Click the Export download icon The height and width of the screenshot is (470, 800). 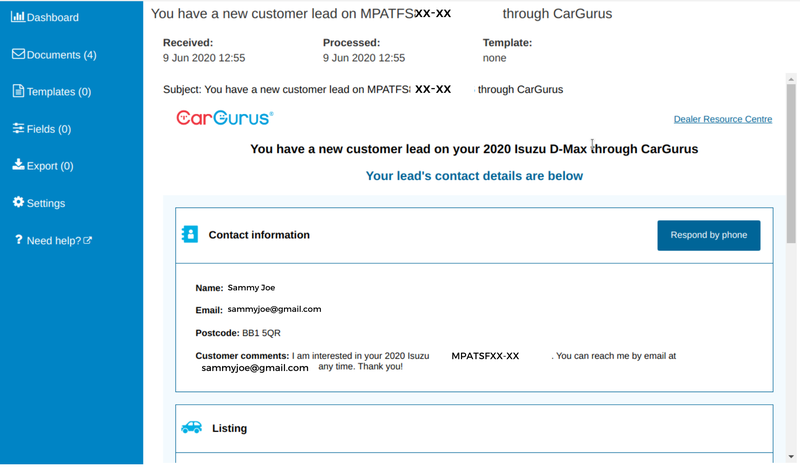click(x=18, y=164)
